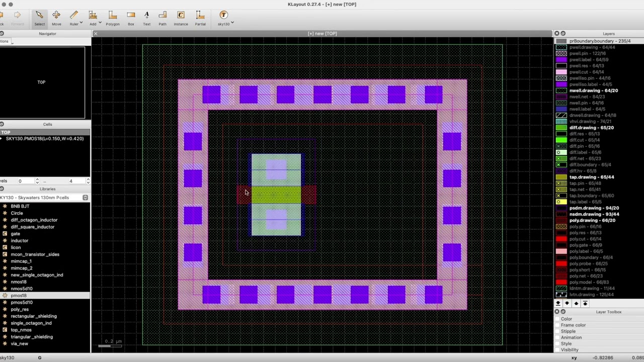
Task: Activate the Select tool
Action: [39, 18]
